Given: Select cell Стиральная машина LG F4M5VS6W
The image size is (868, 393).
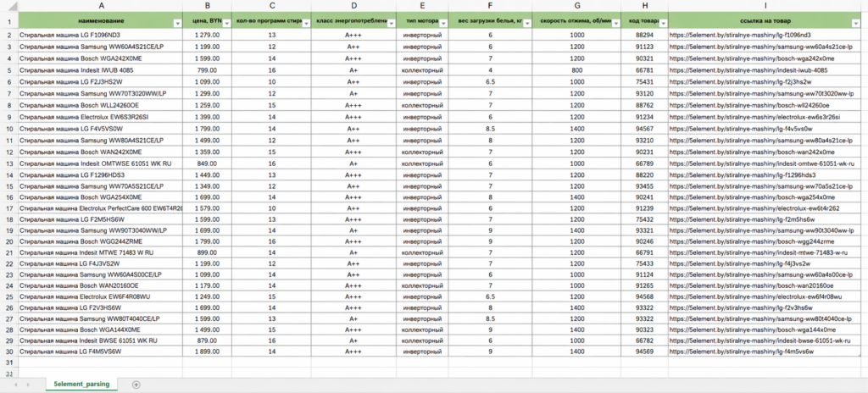Looking at the screenshot, I should [x=101, y=351].
